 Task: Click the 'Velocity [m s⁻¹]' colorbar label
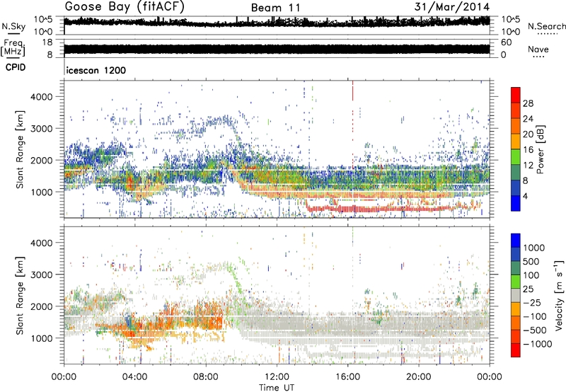pyautogui.click(x=559, y=295)
